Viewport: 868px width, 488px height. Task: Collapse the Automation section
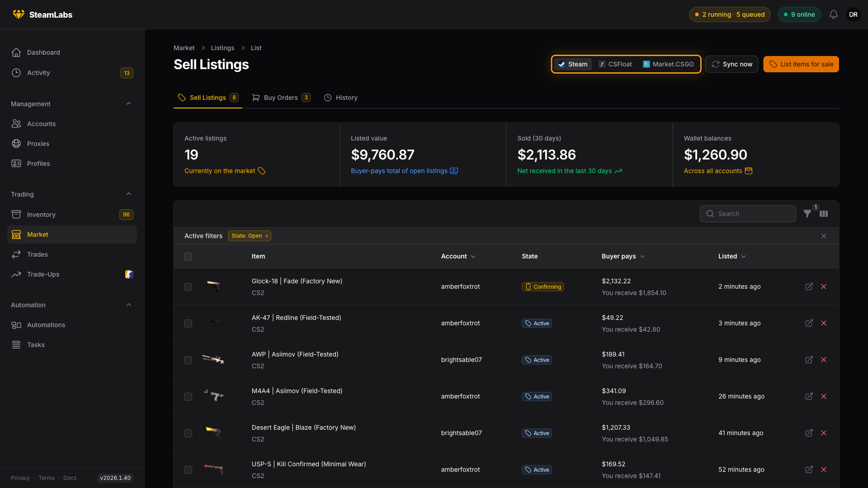(x=129, y=305)
